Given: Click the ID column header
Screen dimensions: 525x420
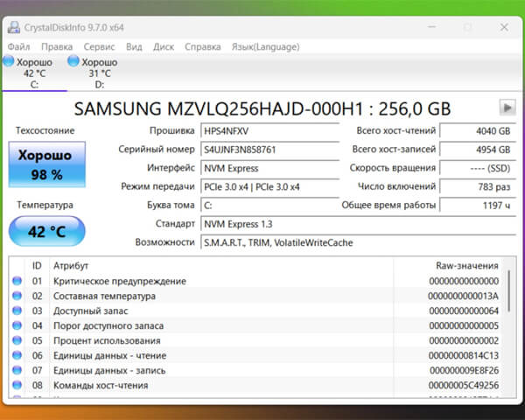Looking at the screenshot, I should (x=37, y=266).
